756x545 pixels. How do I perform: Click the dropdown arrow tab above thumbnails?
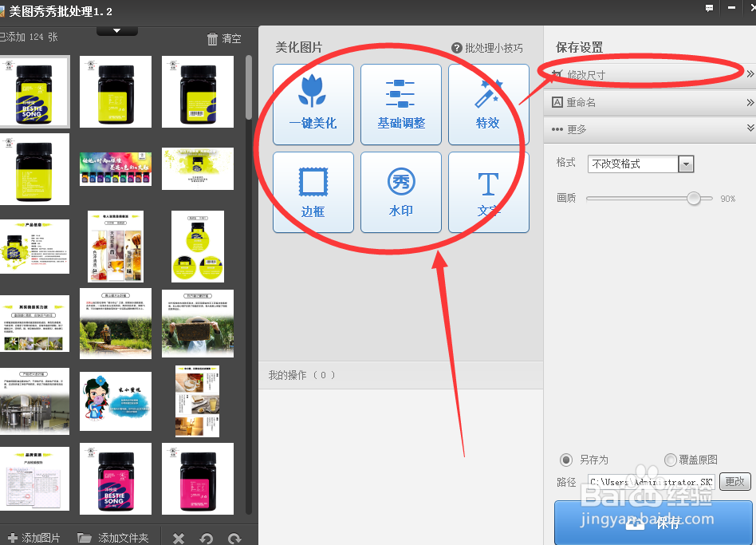point(117,31)
